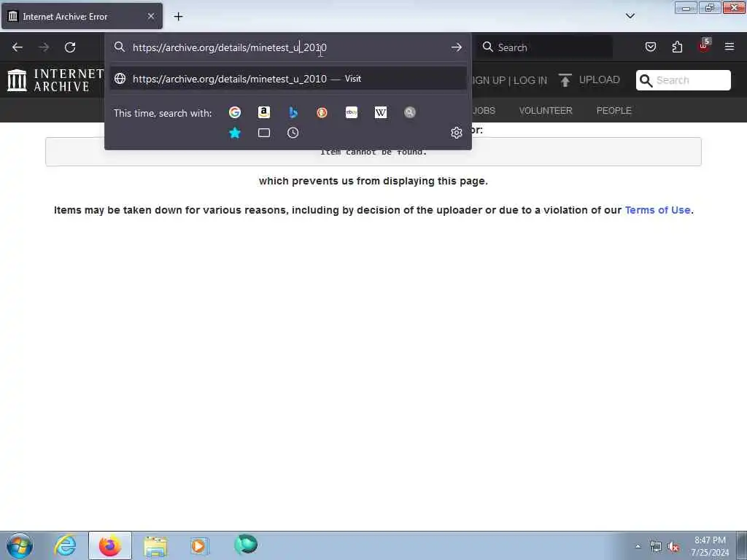This screenshot has width=747, height=560.
Task: Select the Internet Archive: Error tab
Action: pyautogui.click(x=82, y=16)
